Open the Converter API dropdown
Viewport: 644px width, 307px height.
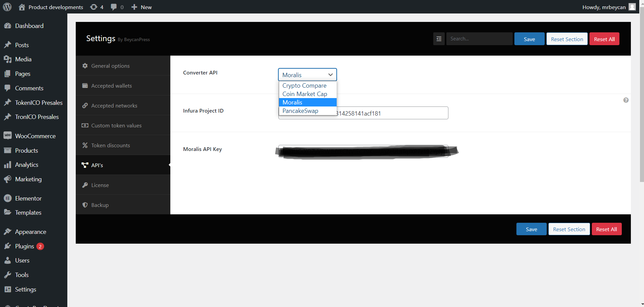(307, 75)
